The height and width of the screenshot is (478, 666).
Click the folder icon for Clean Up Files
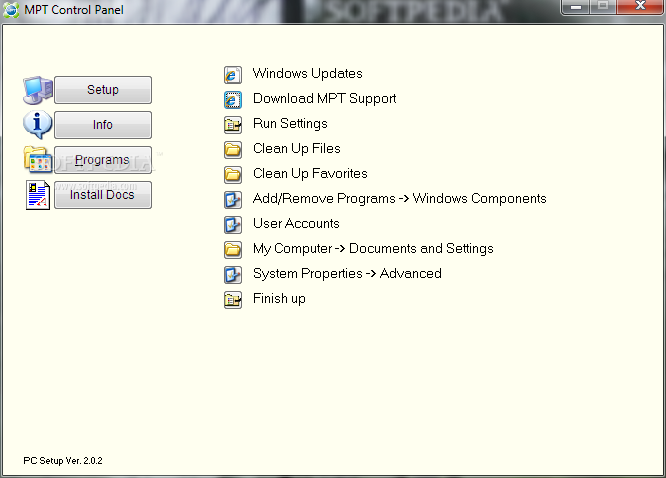click(x=233, y=150)
